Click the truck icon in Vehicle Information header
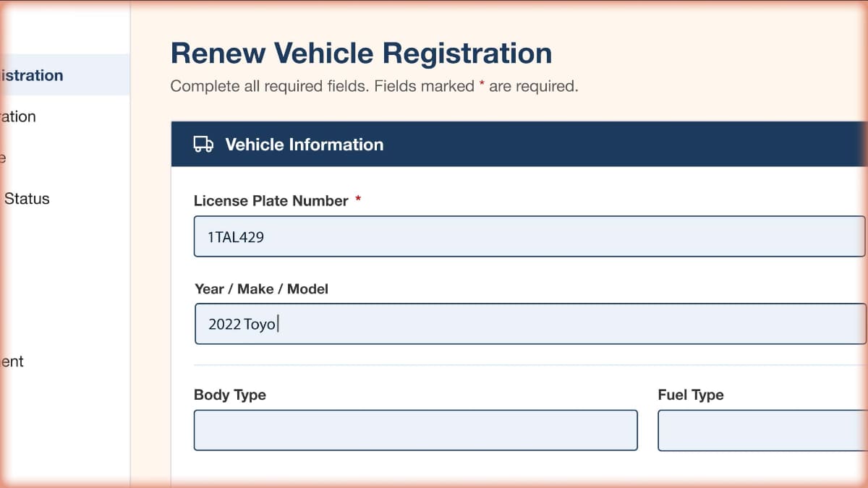 203,145
